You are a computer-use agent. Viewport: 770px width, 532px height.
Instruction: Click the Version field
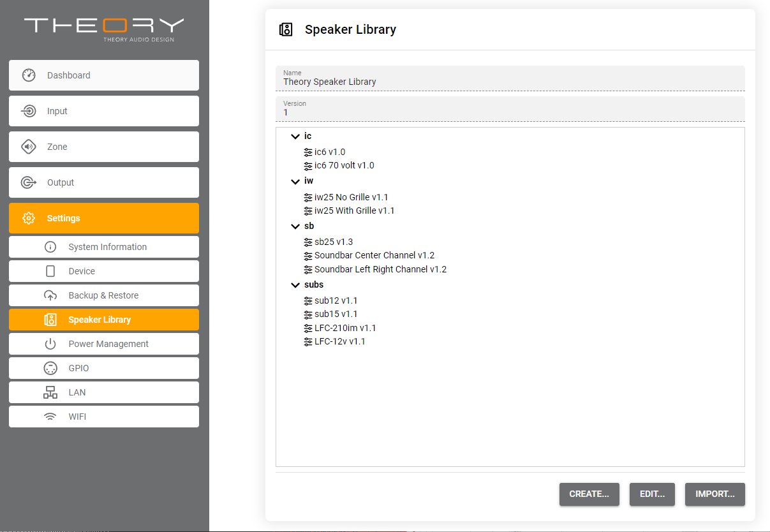(x=510, y=109)
